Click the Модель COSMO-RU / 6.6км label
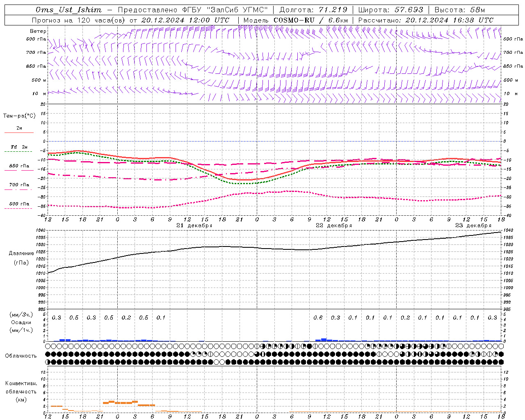 click(296, 20)
